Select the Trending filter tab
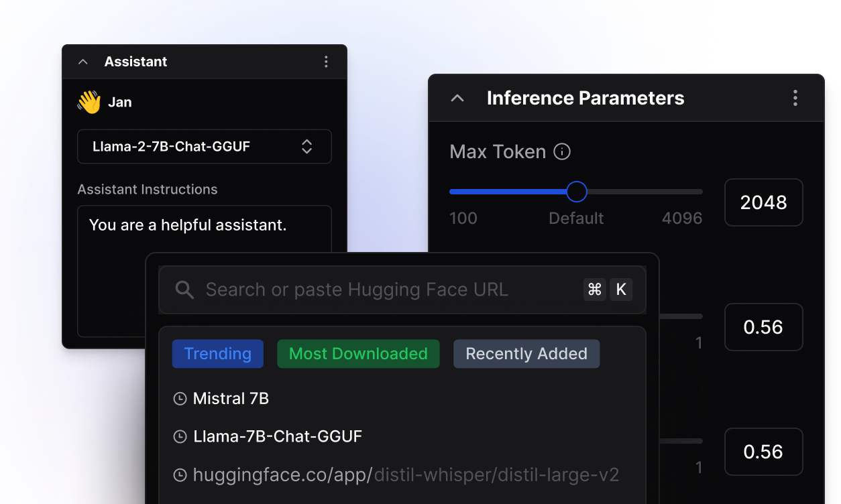841x504 pixels. (x=217, y=354)
